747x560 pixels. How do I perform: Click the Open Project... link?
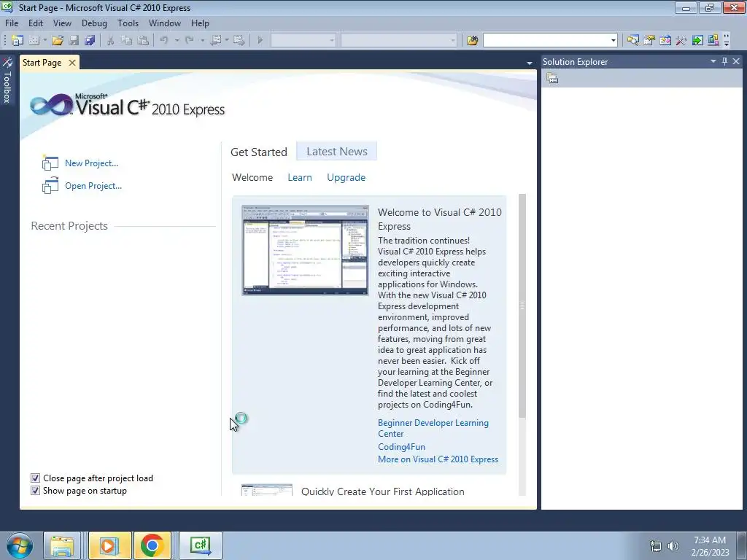pos(93,186)
